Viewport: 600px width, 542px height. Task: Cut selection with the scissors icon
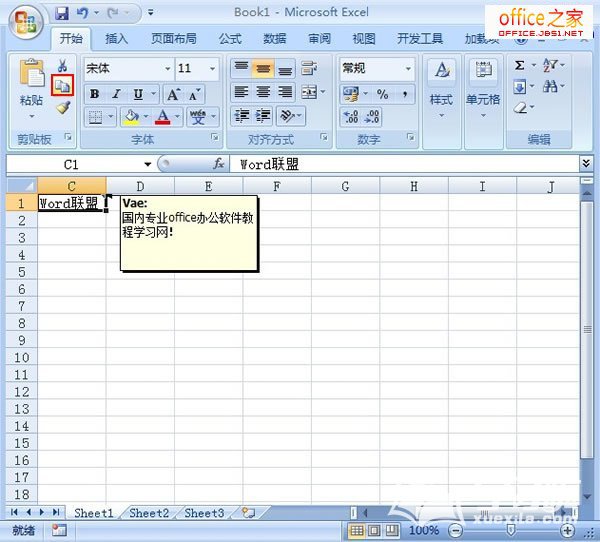62,66
